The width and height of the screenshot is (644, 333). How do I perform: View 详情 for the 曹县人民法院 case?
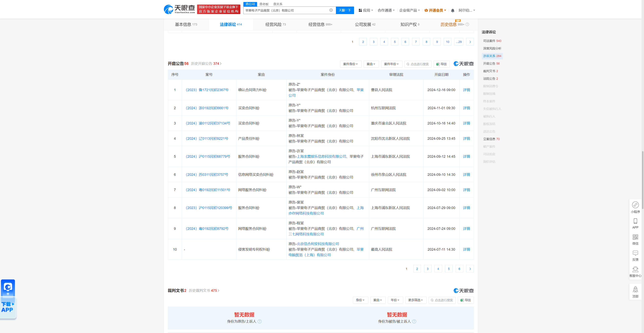click(x=466, y=90)
